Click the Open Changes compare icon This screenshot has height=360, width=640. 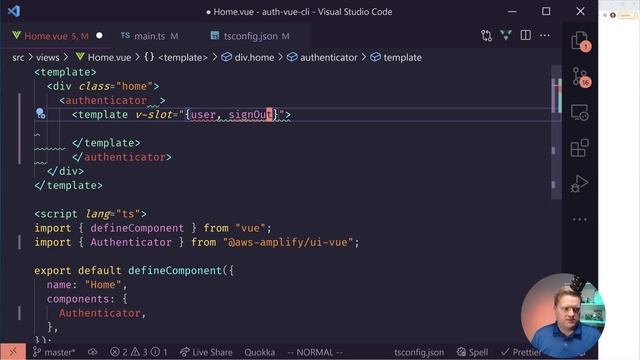(486, 36)
